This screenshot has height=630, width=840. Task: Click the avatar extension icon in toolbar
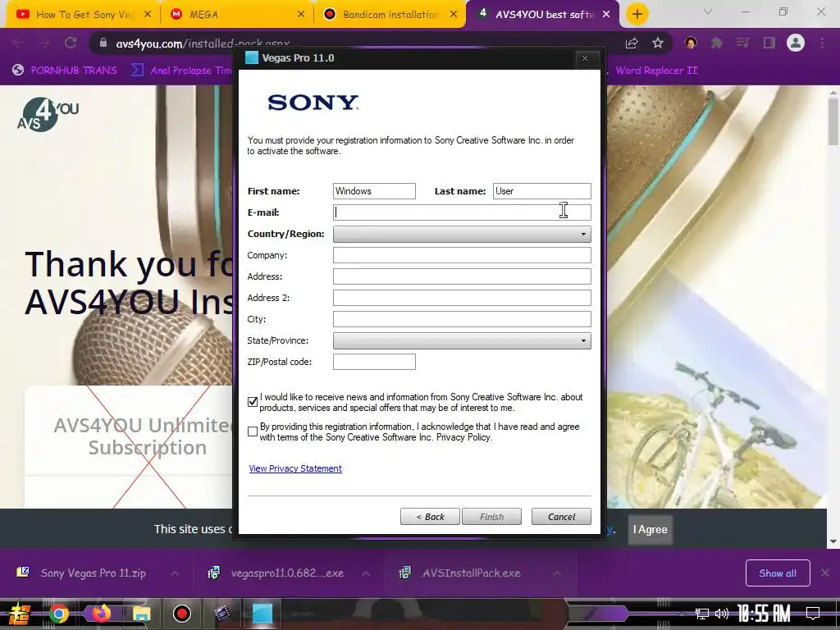pyautogui.click(x=691, y=43)
